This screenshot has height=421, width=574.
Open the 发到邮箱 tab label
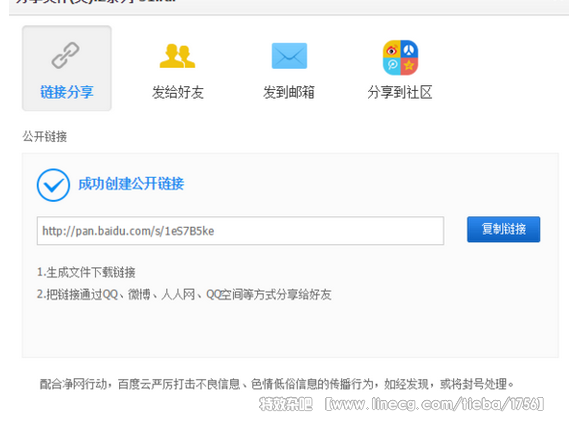point(289,92)
